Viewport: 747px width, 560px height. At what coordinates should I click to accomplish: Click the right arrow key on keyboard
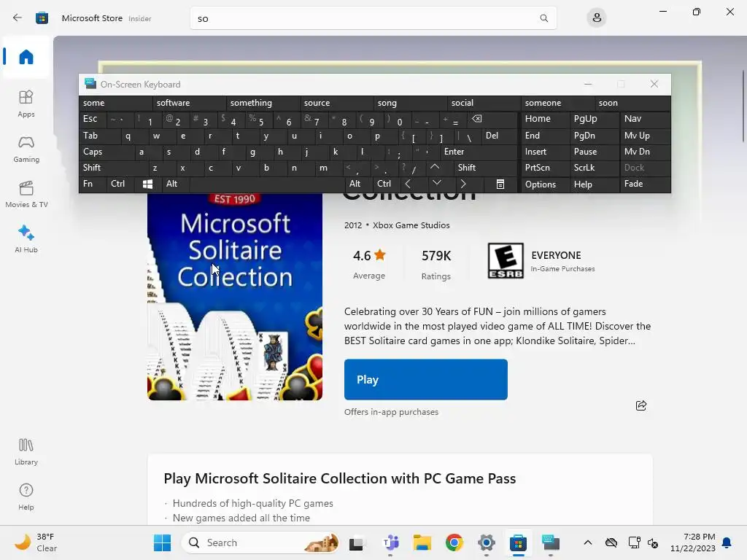coord(463,184)
